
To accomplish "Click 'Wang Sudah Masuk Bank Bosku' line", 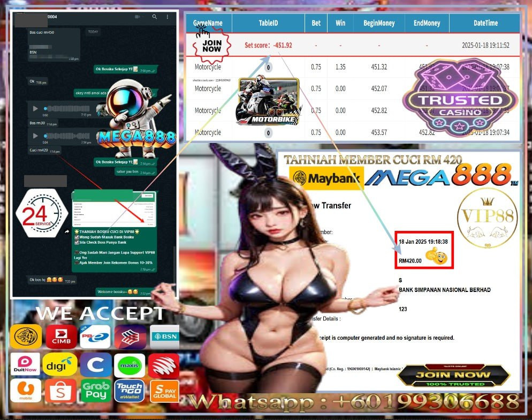I will pos(106,237).
